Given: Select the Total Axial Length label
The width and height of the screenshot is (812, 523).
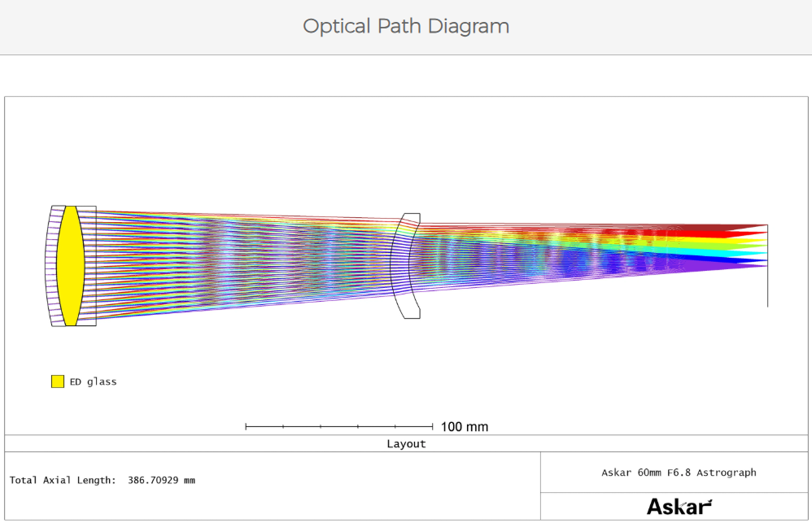Looking at the screenshot, I should pos(63,480).
